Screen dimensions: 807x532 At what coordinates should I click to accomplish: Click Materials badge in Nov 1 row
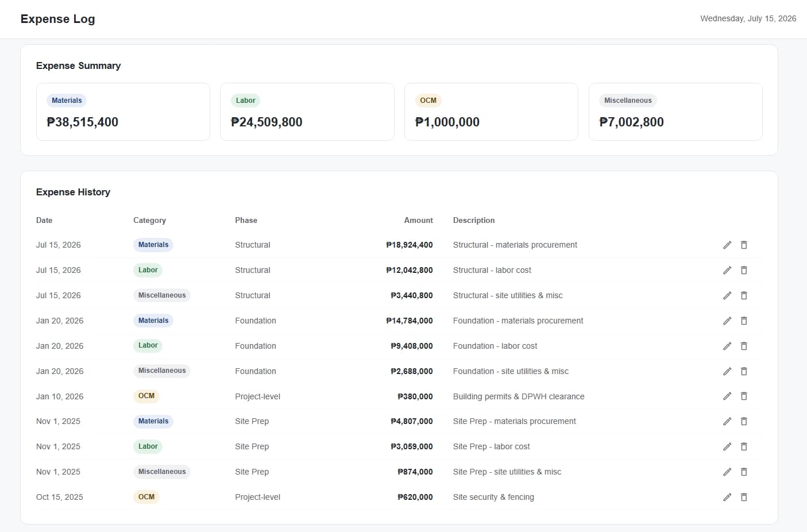pos(153,421)
